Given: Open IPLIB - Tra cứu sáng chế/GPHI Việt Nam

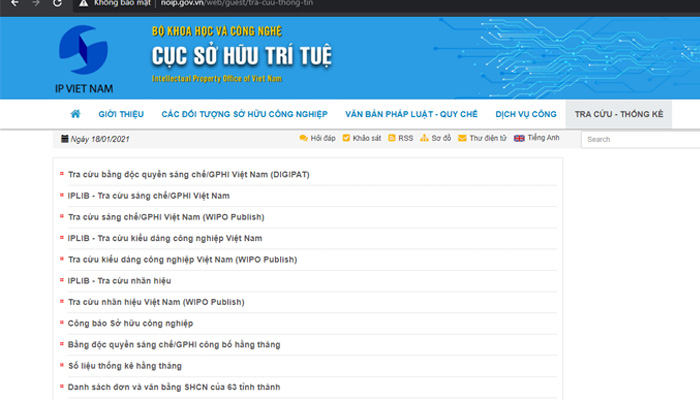Looking at the screenshot, I should pyautogui.click(x=148, y=196).
